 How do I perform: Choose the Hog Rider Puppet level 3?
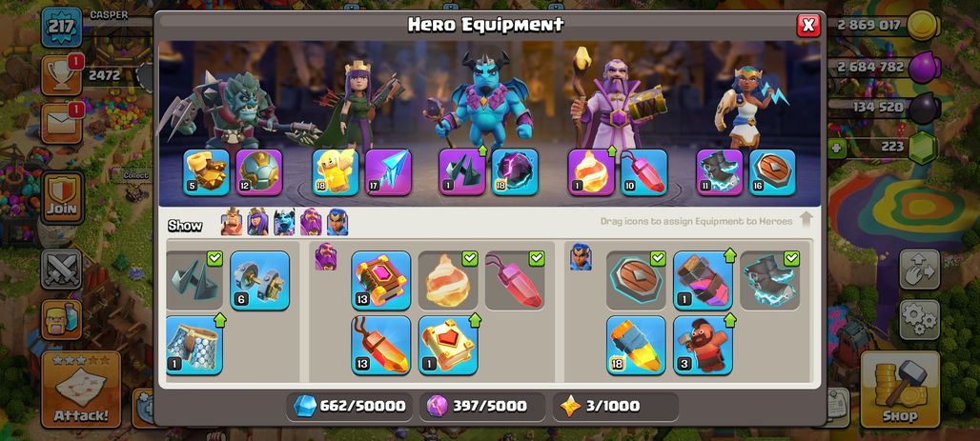coord(703,345)
